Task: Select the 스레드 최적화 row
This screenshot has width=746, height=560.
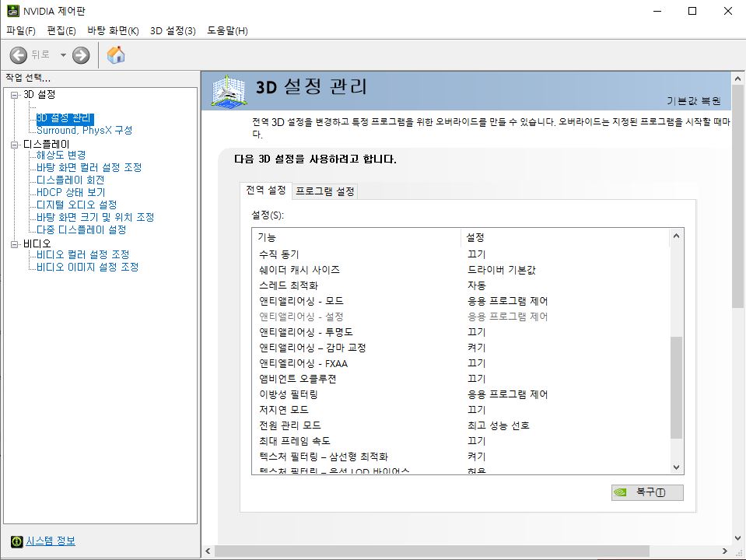Action: click(461, 285)
